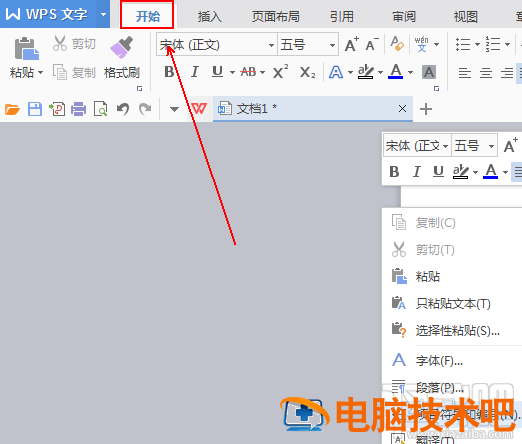The image size is (522, 444).
Task: Increase font size with ribbon A+ icon
Action: (x=352, y=44)
